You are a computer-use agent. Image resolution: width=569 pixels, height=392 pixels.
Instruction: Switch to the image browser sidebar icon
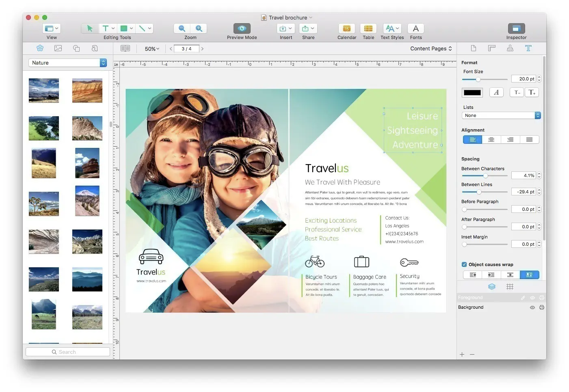coord(58,48)
